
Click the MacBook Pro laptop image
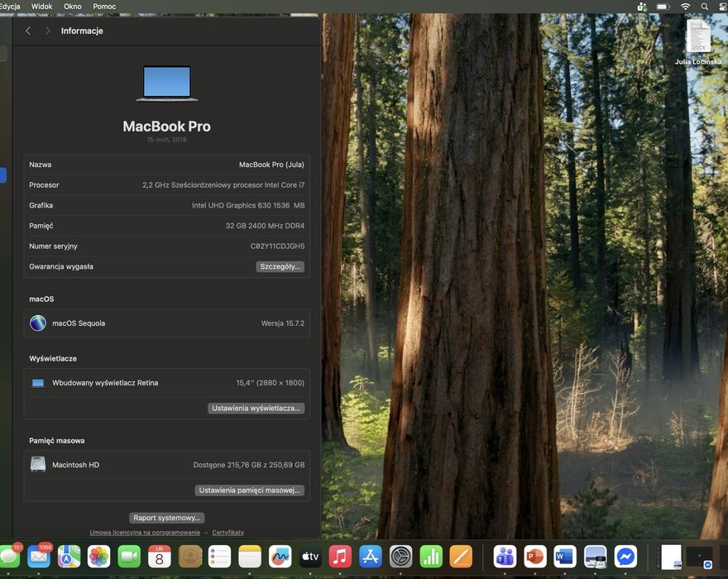point(166,84)
